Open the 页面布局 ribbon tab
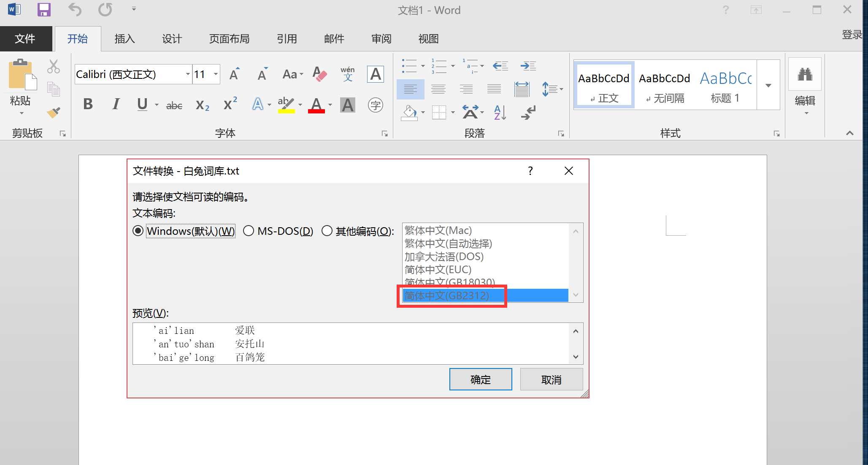Screen dimensions: 868x465 [x=229, y=39]
